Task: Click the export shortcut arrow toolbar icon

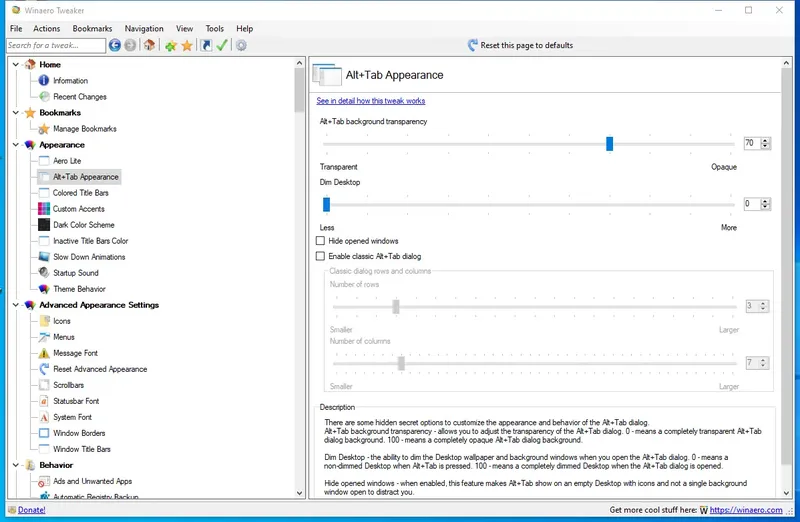Action: click(206, 45)
